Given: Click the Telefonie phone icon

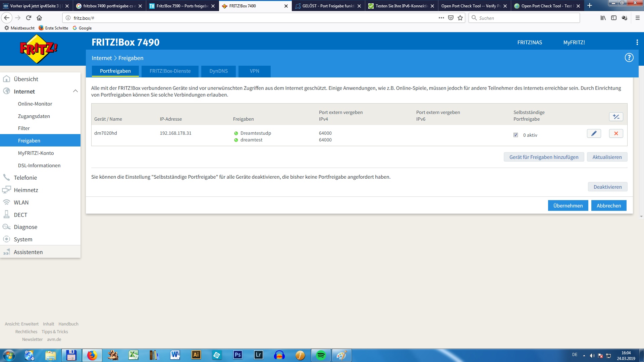Looking at the screenshot, I should 6,177.
